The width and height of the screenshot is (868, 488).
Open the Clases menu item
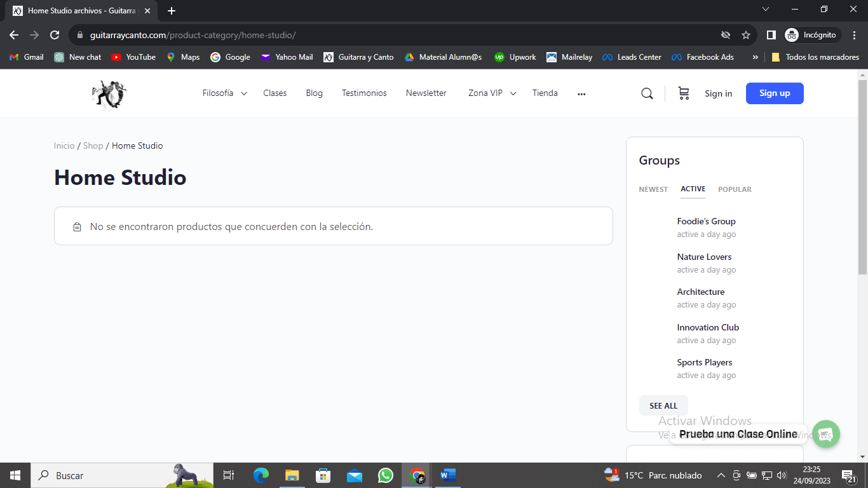pyautogui.click(x=275, y=93)
